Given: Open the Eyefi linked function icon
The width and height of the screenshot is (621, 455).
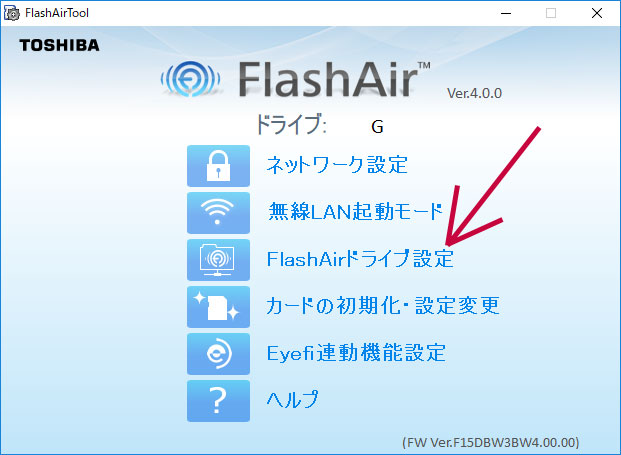Looking at the screenshot, I should pyautogui.click(x=218, y=354).
